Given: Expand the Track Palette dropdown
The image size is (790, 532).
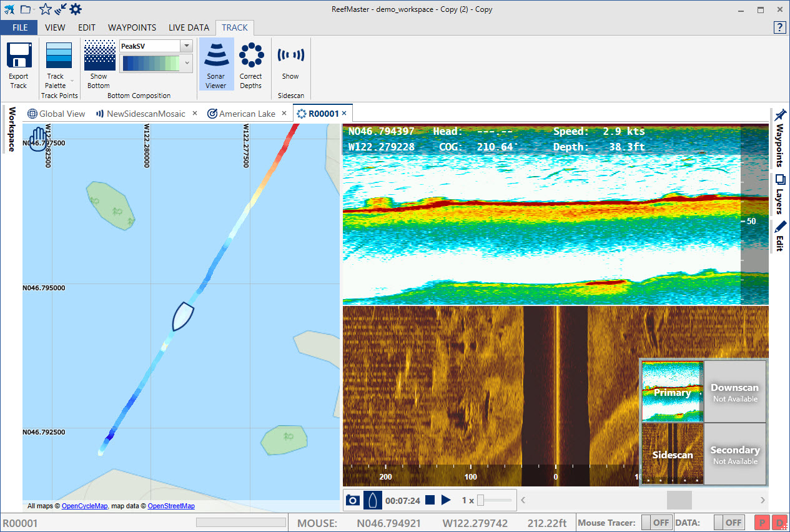Looking at the screenshot, I should [72, 81].
